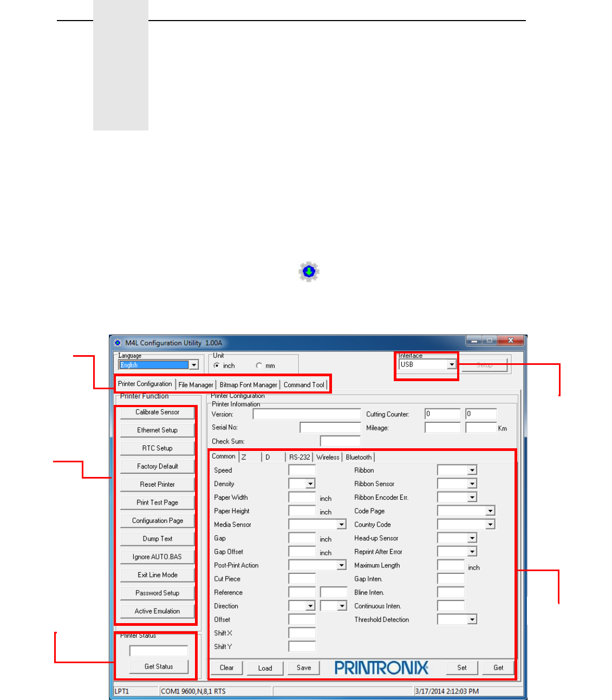
Task: Switch to Printer Configuration tab
Action: coord(145,384)
